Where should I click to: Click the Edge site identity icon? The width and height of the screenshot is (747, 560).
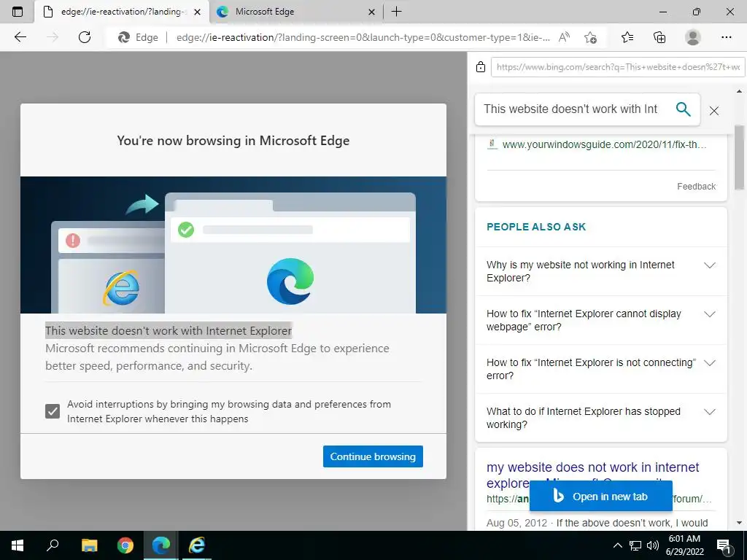tap(138, 37)
